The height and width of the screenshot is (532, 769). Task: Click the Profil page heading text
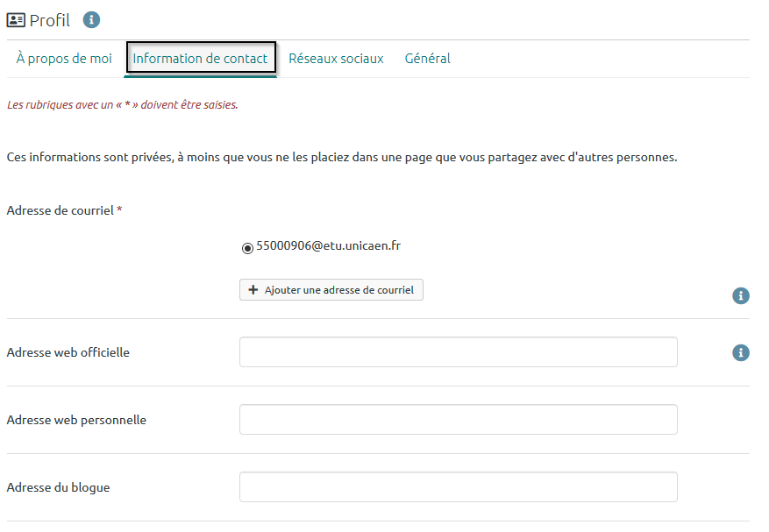[x=50, y=20]
